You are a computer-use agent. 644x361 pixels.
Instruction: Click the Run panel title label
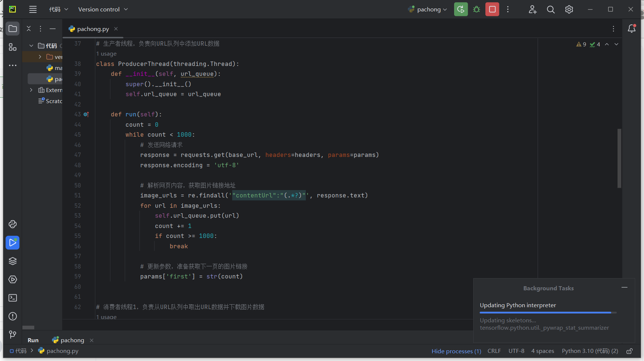point(33,340)
